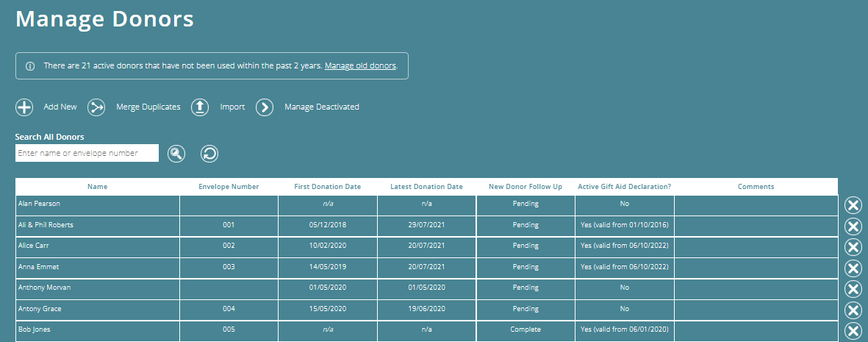Sort by First Donation Date header
Viewport: 868px width, 342px height.
pyautogui.click(x=327, y=187)
